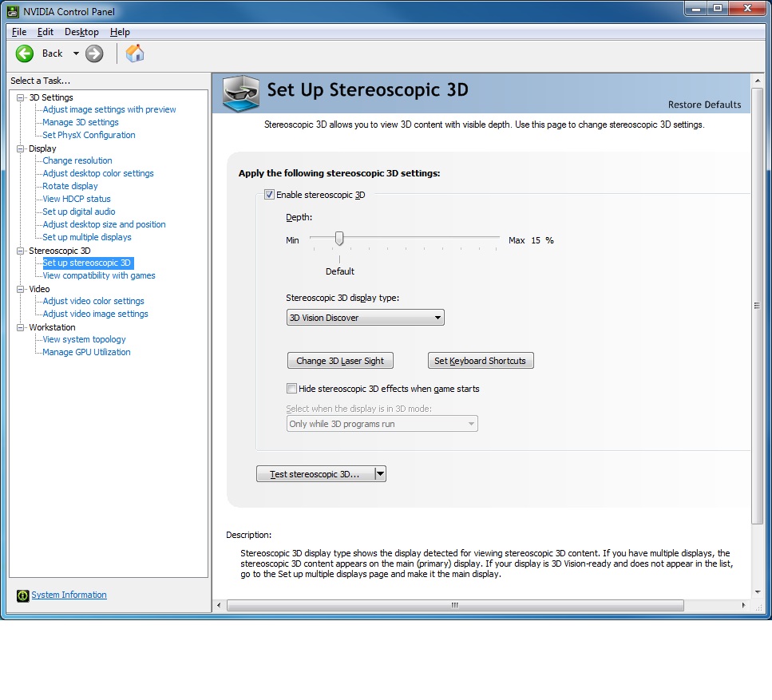Open the Desktop menu
This screenshot has width=772, height=700.
(81, 31)
